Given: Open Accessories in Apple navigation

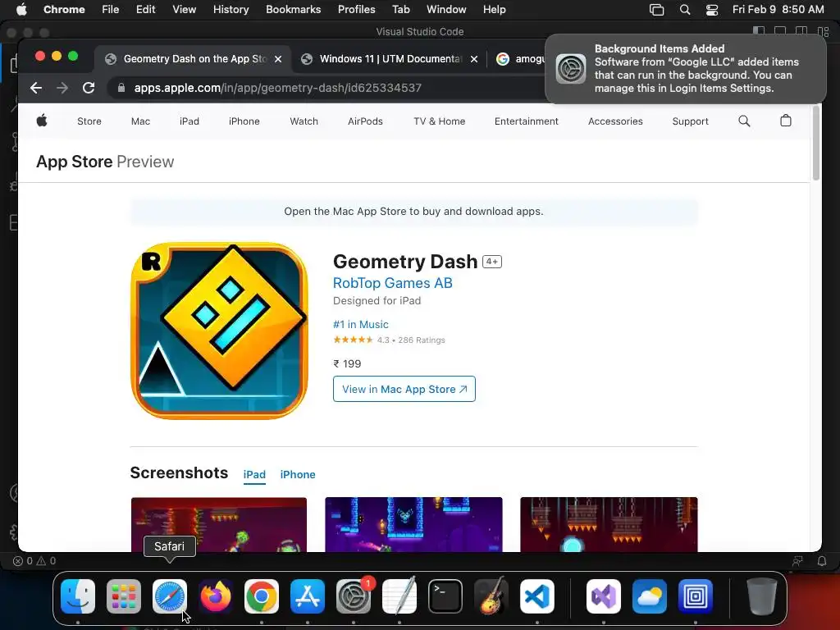Looking at the screenshot, I should pyautogui.click(x=615, y=121).
